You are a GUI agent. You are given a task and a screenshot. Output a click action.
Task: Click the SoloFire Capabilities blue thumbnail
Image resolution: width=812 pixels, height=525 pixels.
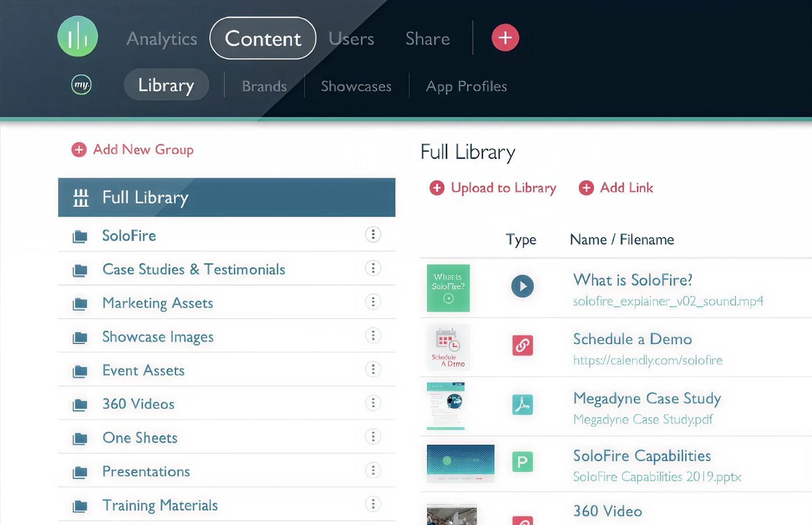(461, 464)
